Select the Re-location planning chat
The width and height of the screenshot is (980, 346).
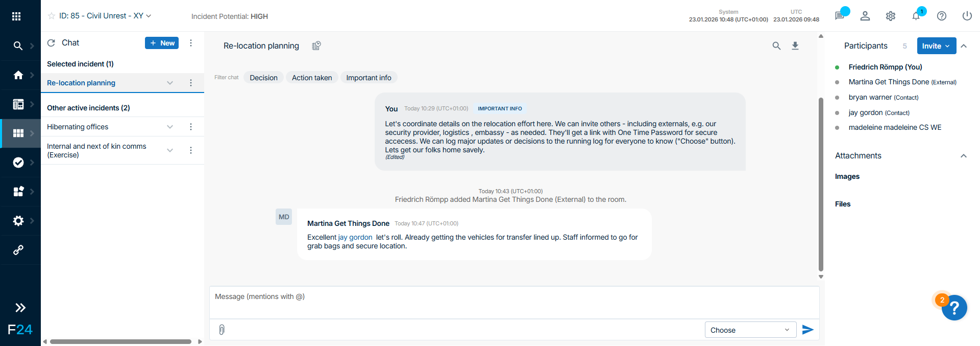coord(82,83)
